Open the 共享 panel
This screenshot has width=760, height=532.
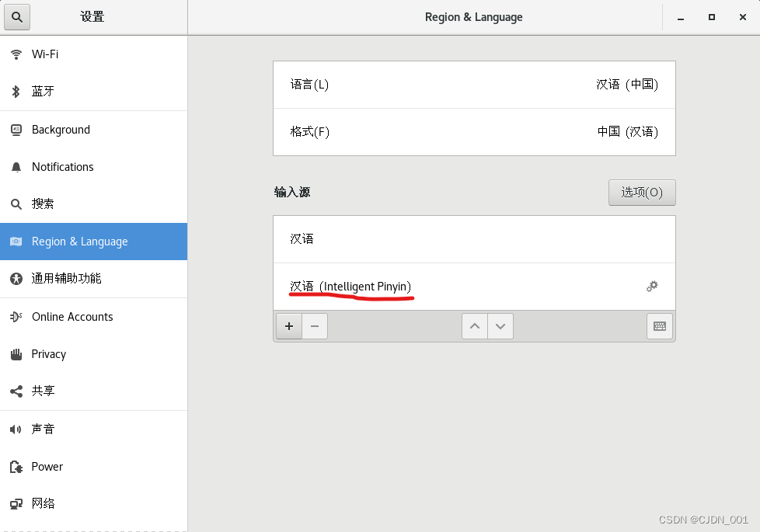(93, 391)
